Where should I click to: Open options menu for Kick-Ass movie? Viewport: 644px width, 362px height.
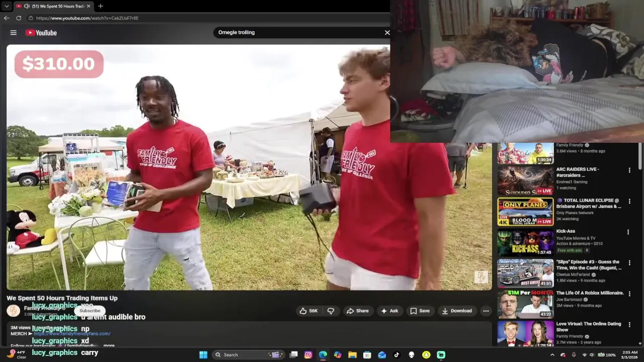point(628,232)
